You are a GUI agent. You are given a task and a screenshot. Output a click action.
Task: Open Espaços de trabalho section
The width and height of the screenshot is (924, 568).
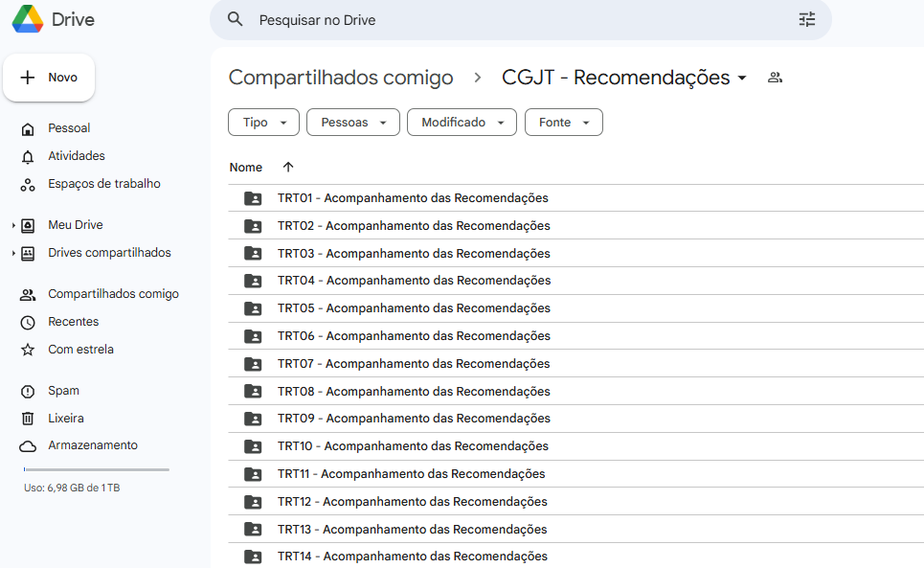pos(103,184)
